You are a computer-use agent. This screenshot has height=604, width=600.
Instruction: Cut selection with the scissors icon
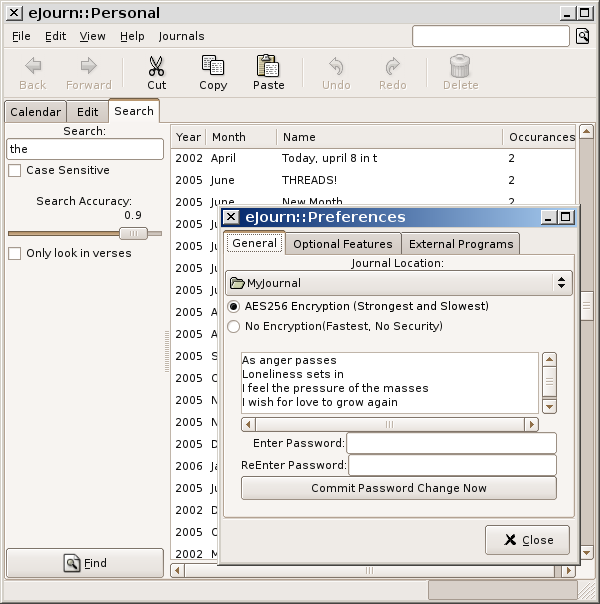(156, 65)
